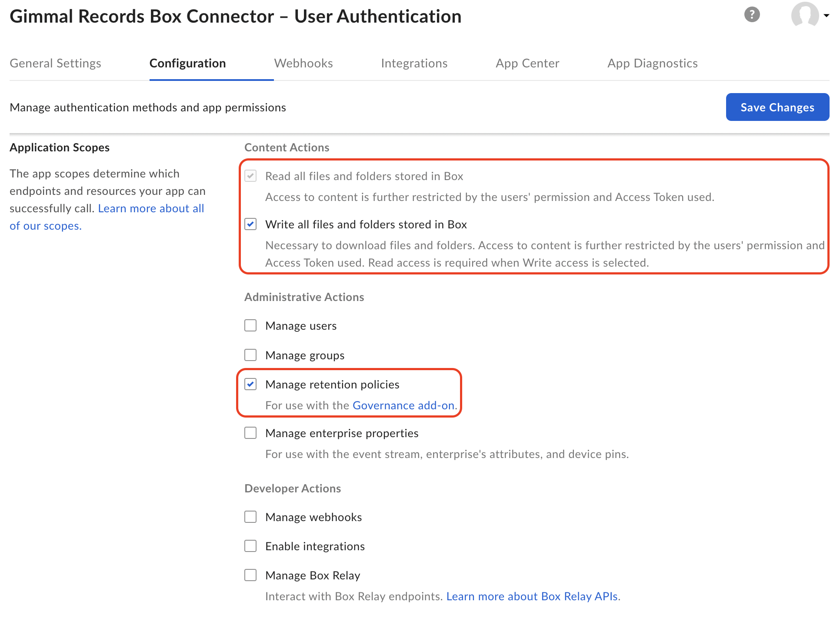The height and width of the screenshot is (622, 840).
Task: Click the Save Changes button
Action: (x=777, y=107)
